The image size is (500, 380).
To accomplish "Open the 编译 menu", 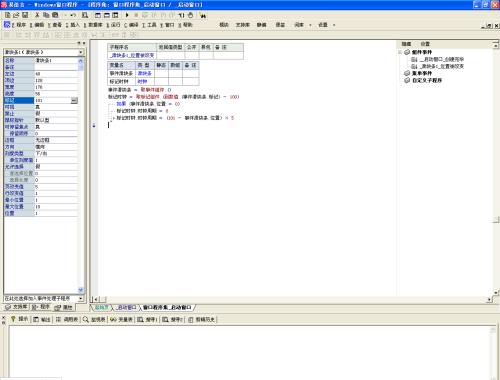I will [x=131, y=25].
